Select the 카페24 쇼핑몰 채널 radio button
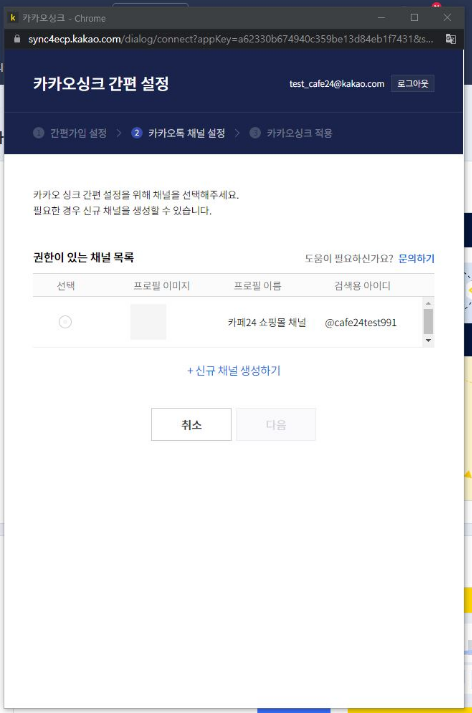 coord(65,322)
